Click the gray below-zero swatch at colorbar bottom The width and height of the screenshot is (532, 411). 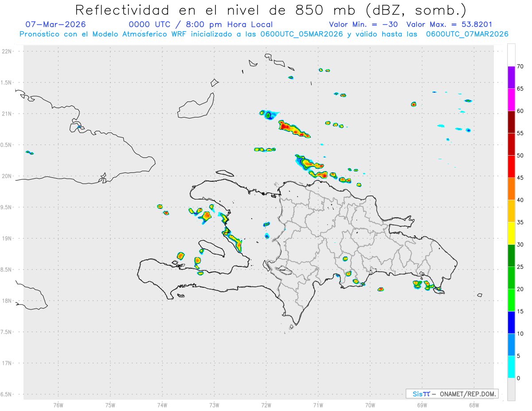pyautogui.click(x=511, y=389)
